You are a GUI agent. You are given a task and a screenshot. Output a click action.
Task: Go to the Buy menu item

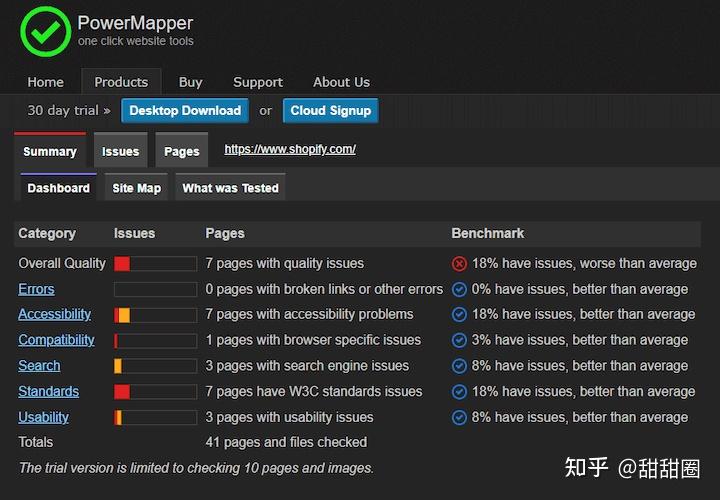coord(191,82)
